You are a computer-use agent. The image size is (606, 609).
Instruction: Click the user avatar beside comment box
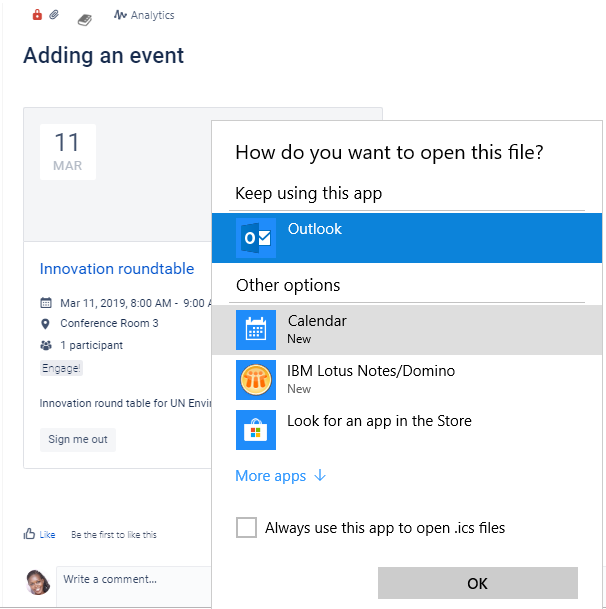coord(38,582)
